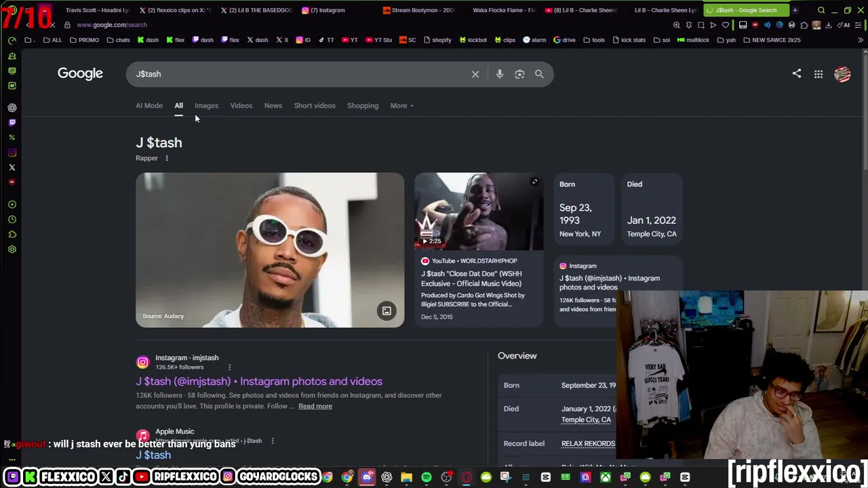Open the Google account profile picture
The height and width of the screenshot is (488, 868).
click(842, 74)
